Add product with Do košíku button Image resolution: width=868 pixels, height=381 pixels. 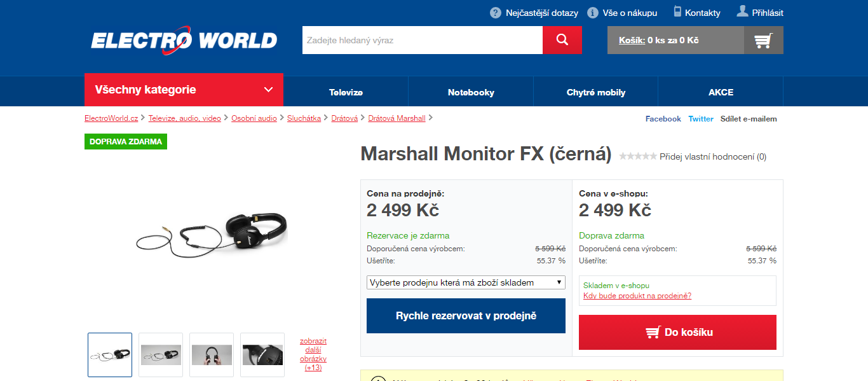pyautogui.click(x=677, y=332)
